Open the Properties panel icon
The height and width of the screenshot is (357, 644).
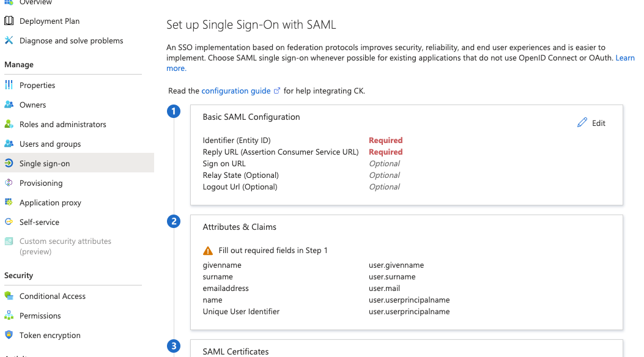pos(9,85)
